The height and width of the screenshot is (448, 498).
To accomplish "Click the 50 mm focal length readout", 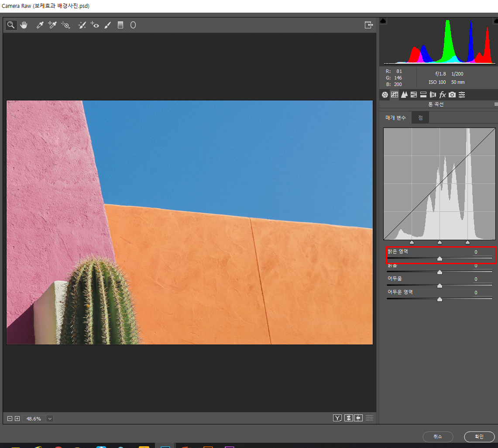I will coord(458,82).
